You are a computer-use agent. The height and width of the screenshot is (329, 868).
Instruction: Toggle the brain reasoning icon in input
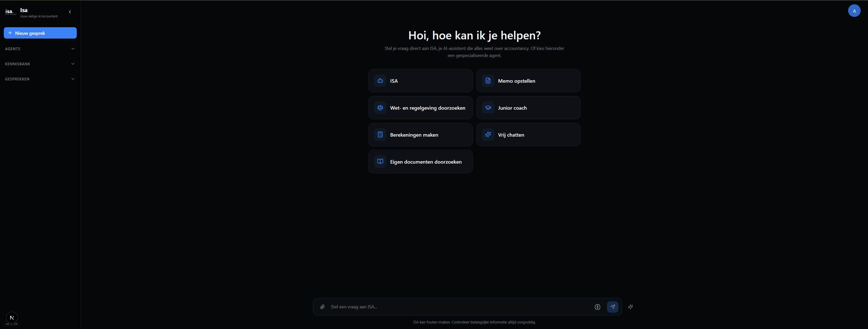[597, 307]
